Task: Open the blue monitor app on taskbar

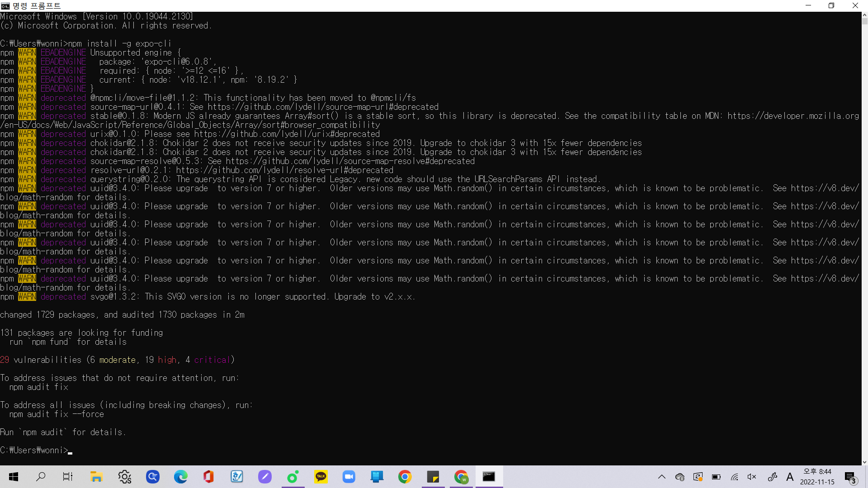Action: coord(377,477)
